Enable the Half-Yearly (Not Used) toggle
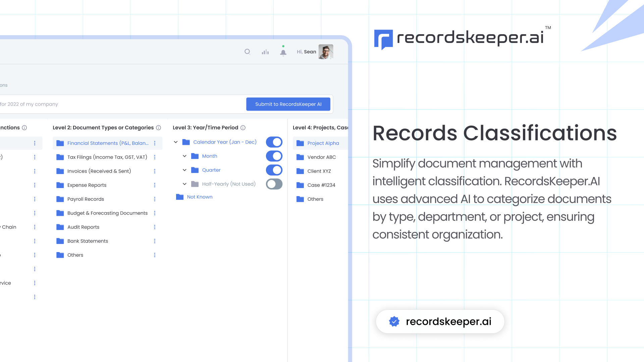The height and width of the screenshot is (362, 644). 274,184
